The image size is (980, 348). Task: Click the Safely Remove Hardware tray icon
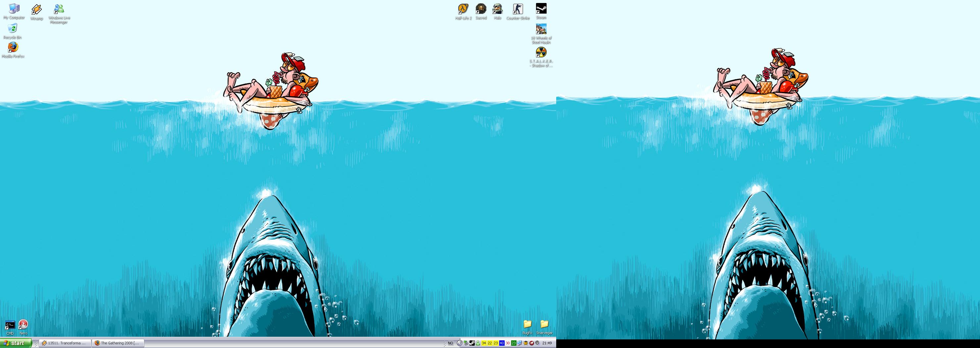click(466, 343)
